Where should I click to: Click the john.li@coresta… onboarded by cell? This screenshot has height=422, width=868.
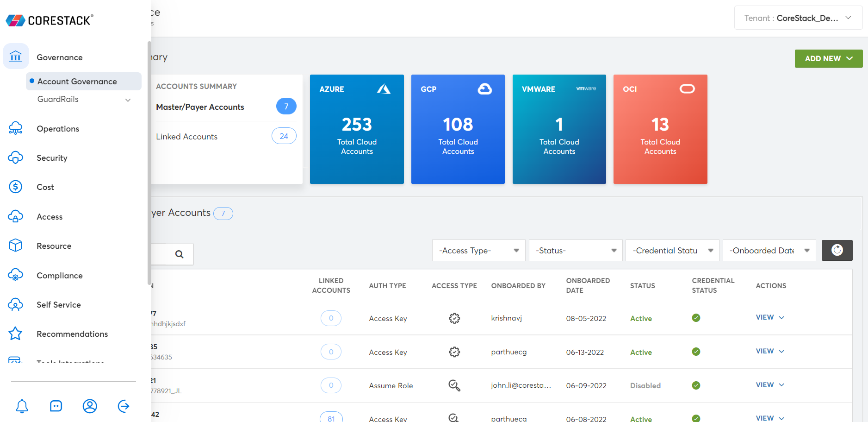[521, 385]
